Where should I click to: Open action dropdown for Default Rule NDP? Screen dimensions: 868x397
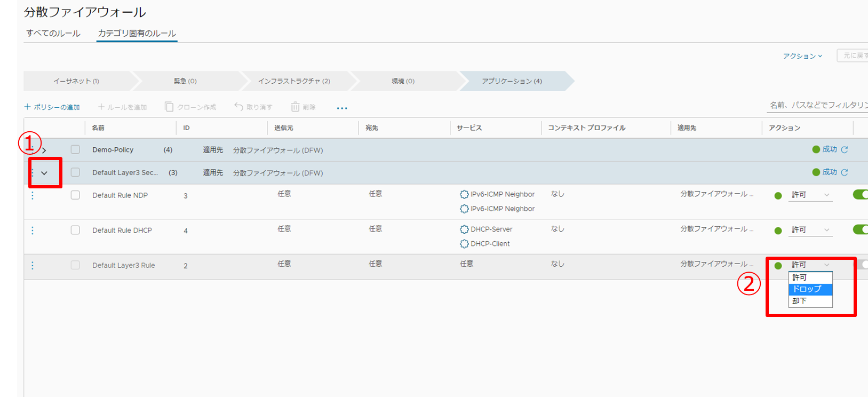click(810, 195)
